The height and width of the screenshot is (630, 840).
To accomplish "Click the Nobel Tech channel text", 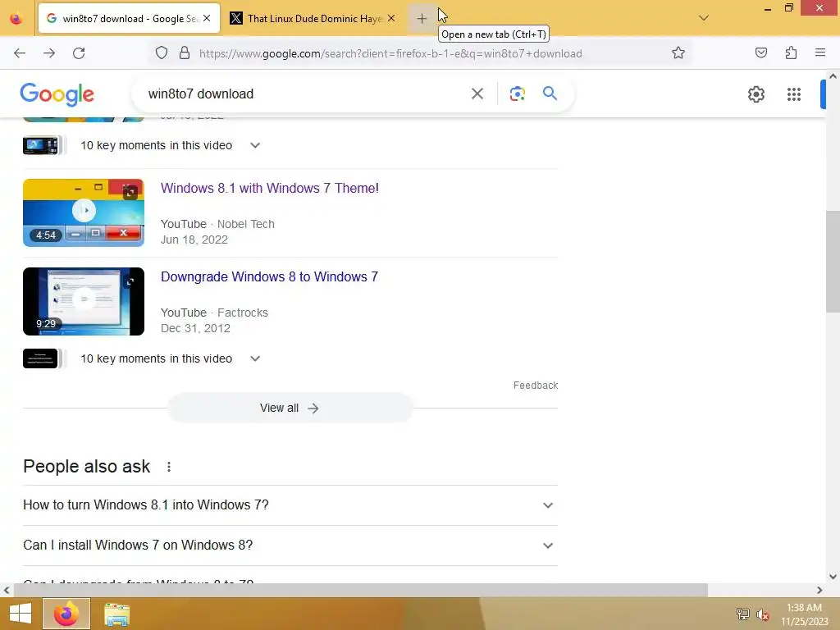I will (x=245, y=224).
